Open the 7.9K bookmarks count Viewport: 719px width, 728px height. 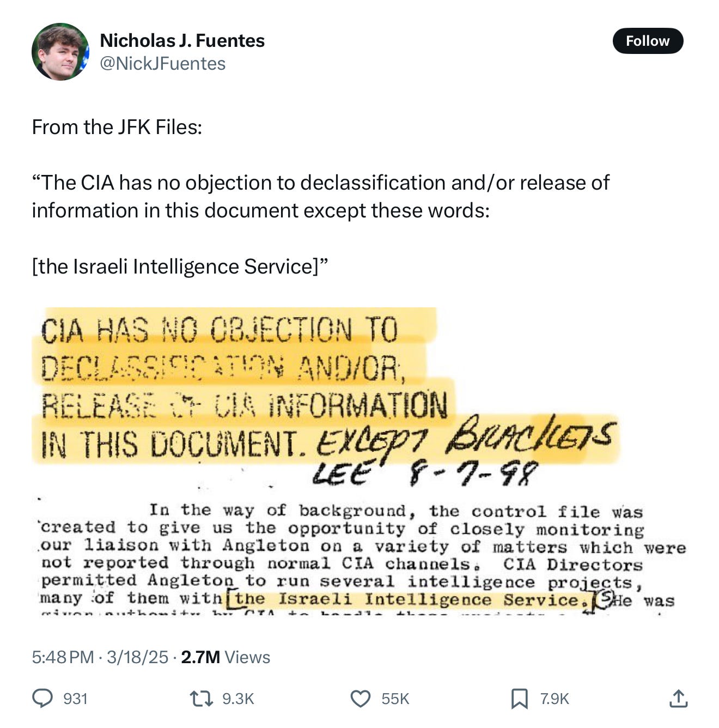(x=555, y=699)
